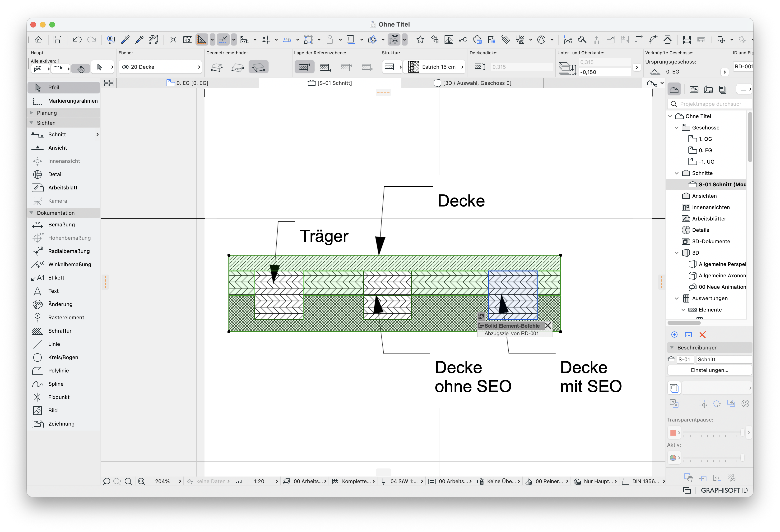Click zoom in magnifier in status bar

click(x=128, y=481)
